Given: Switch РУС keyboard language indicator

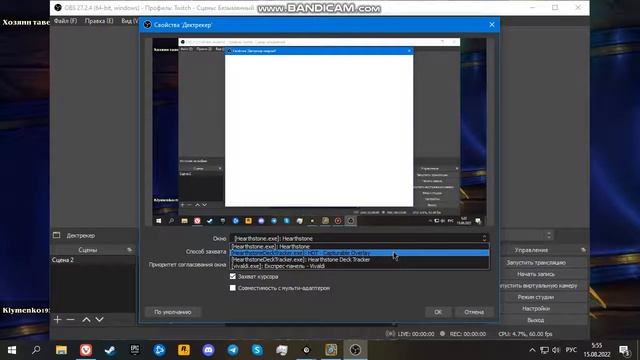Looking at the screenshot, I should point(571,350).
